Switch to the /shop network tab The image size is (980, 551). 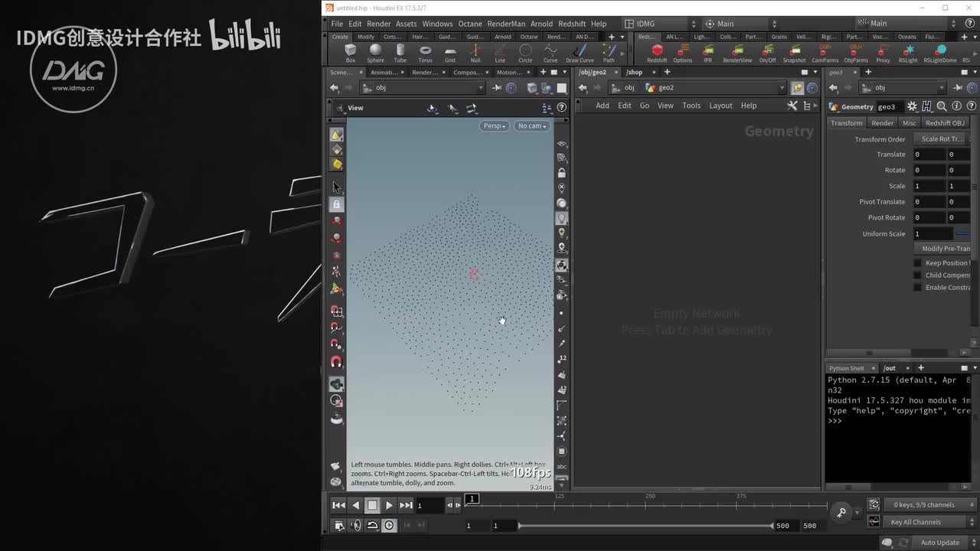[635, 73]
